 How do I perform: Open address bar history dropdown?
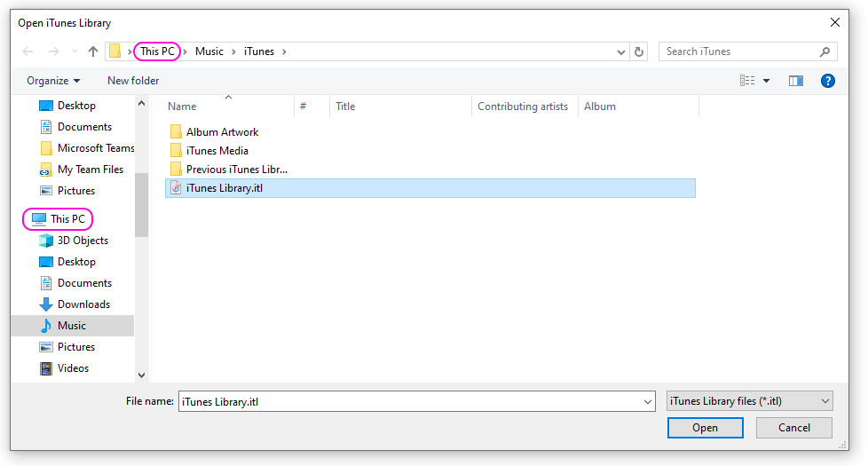tap(621, 52)
